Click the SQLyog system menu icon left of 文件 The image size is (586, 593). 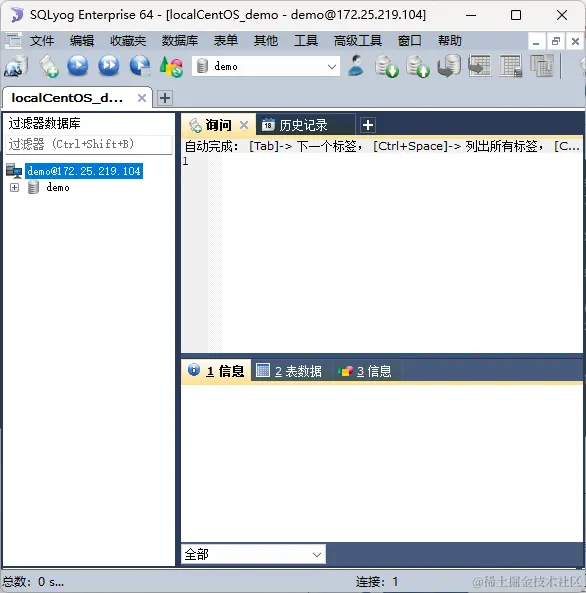(13, 40)
